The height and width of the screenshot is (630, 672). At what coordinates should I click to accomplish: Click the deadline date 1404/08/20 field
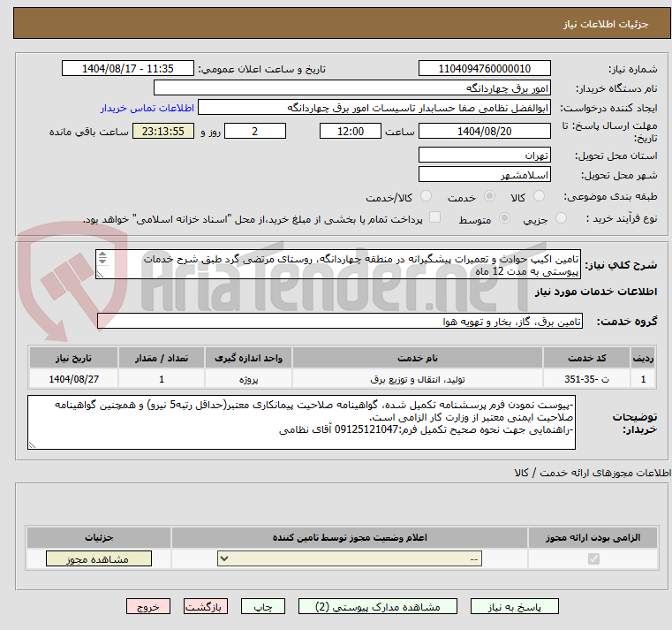[x=484, y=132]
